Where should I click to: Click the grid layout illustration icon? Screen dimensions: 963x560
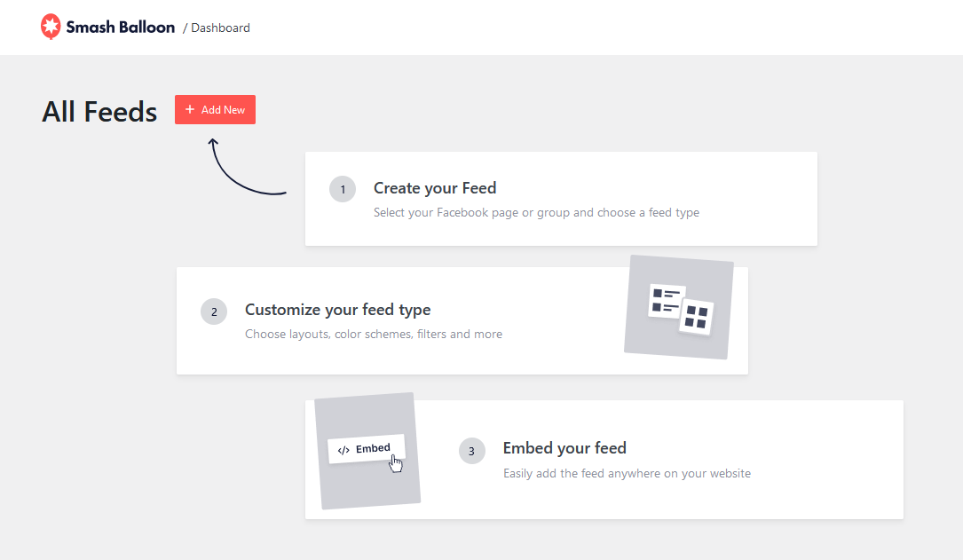tap(697, 317)
